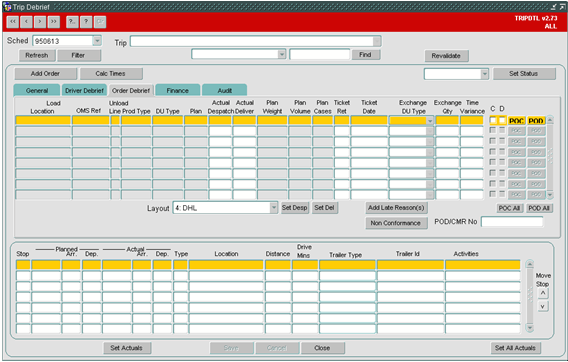Click the highlighted POD button in first row
Screen dimensions: 568x362
tap(536, 121)
